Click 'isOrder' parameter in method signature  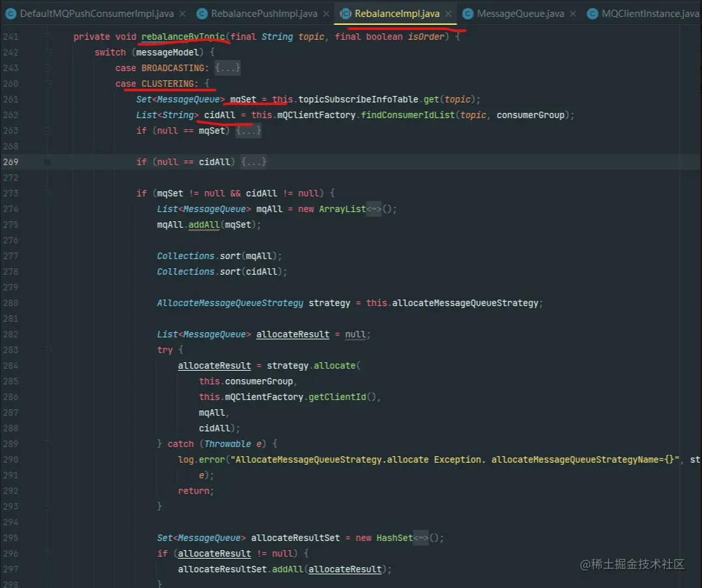coord(425,37)
